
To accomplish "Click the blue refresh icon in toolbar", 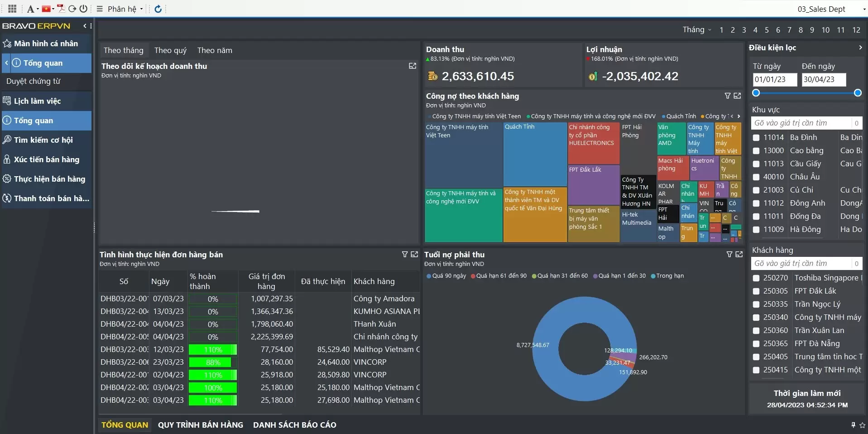I will (158, 9).
